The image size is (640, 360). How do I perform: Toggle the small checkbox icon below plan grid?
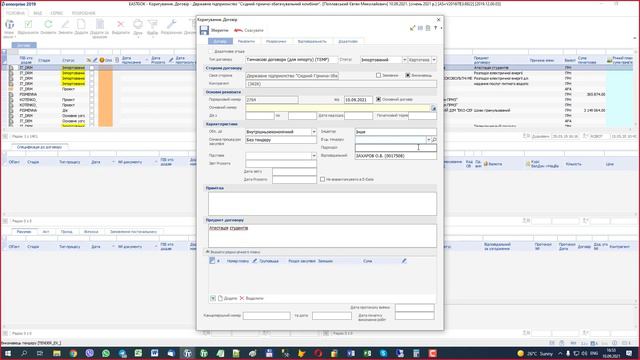point(213,298)
